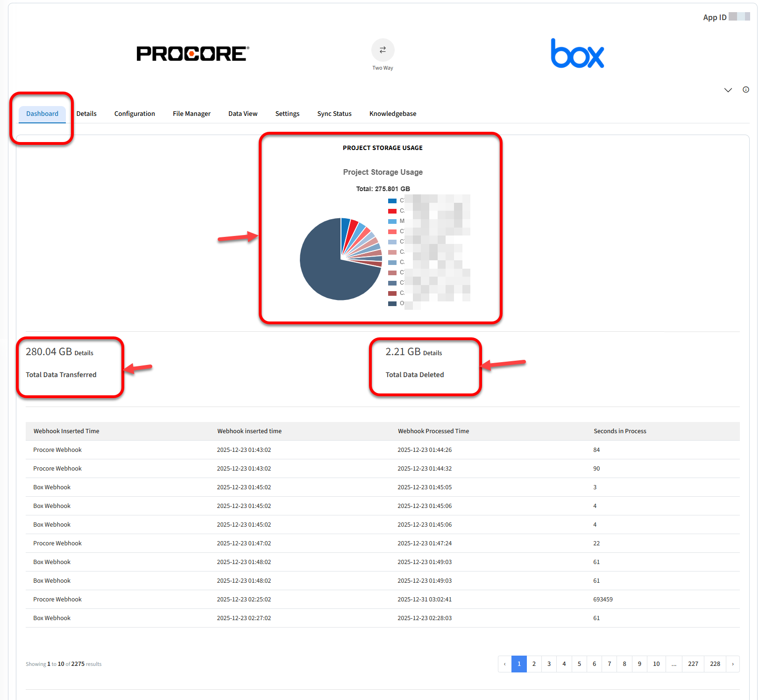The height and width of the screenshot is (700, 766).
Task: Go to page 2 of results
Action: (x=534, y=664)
